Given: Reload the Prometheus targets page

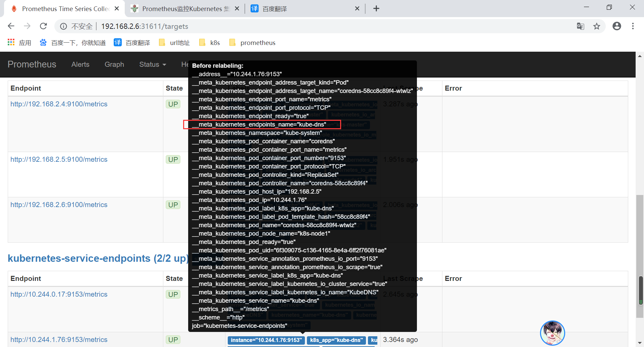Looking at the screenshot, I should (x=43, y=26).
